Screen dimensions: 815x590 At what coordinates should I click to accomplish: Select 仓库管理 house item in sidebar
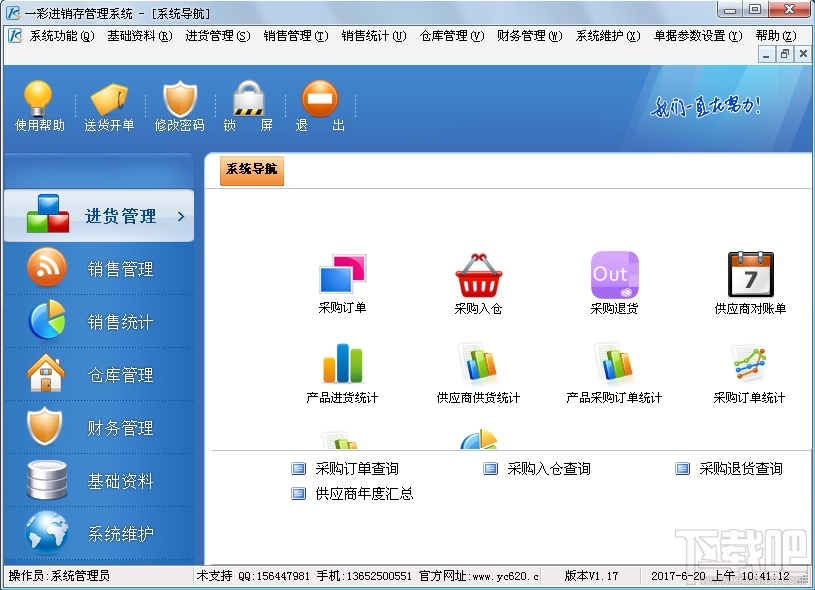click(x=99, y=375)
